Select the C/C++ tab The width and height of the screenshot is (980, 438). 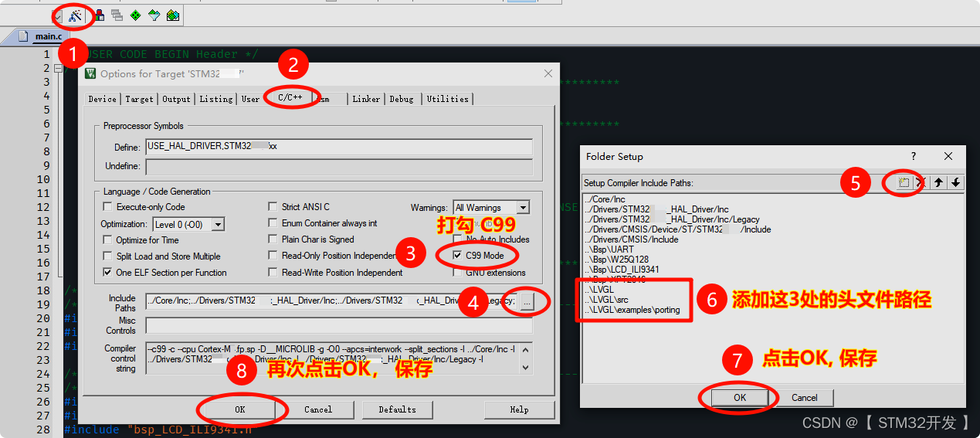pos(290,97)
